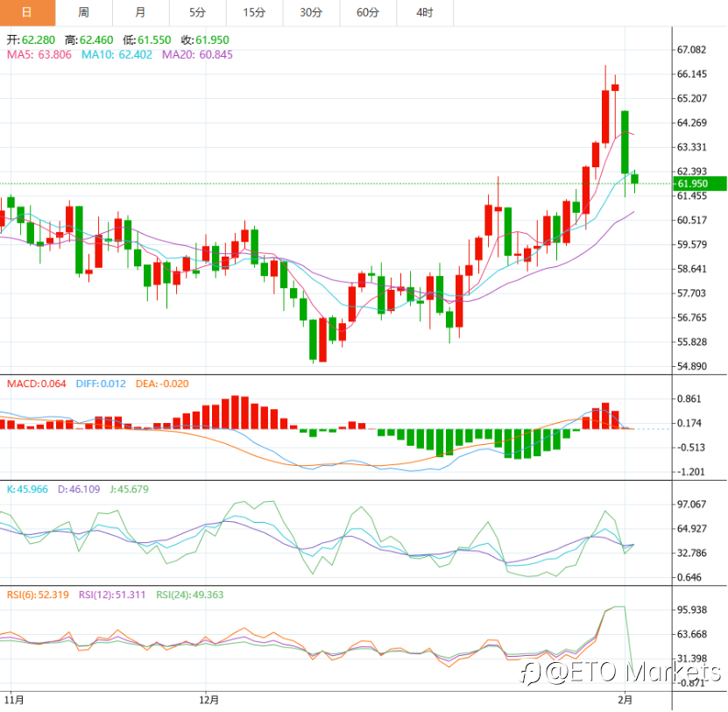Image resolution: width=728 pixels, height=712 pixels.
Task: Click the RSI(24):49.363 label
Action: click(189, 595)
